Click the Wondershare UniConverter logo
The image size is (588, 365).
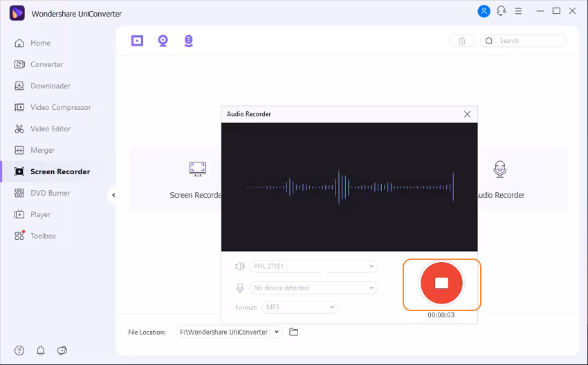pyautogui.click(x=17, y=13)
